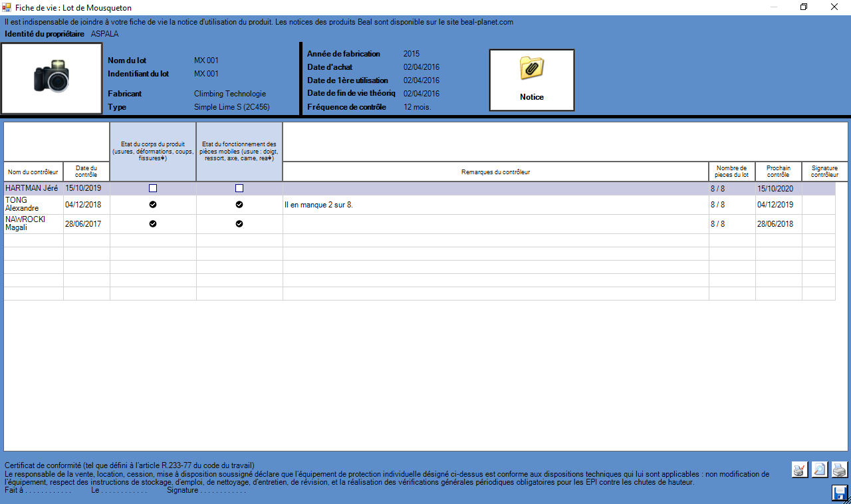Select the remark 'Il en manque 2 sur 8.'
The height and width of the screenshot is (504, 851).
click(318, 205)
